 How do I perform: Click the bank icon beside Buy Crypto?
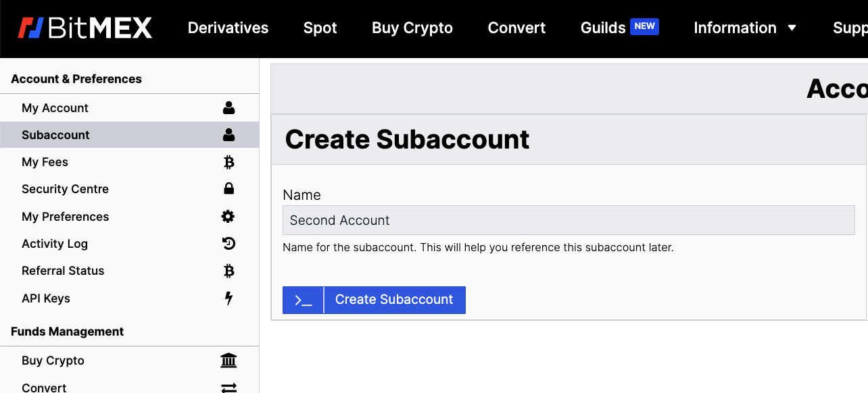click(x=228, y=361)
